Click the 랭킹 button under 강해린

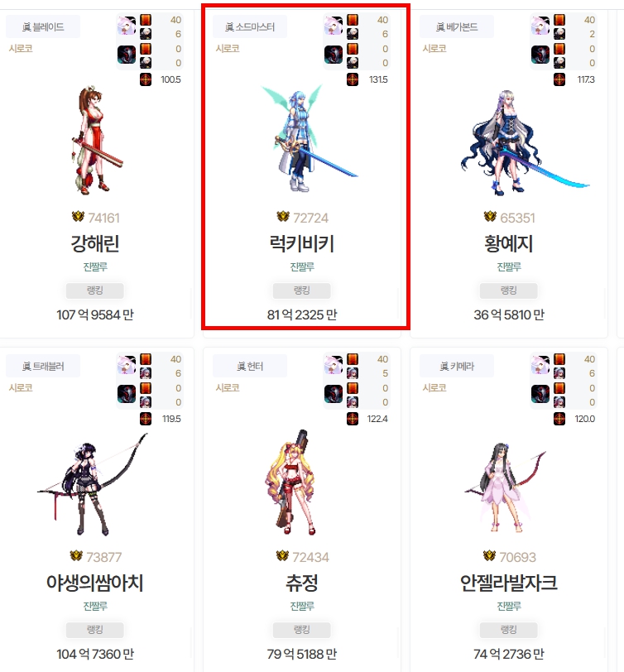click(94, 290)
